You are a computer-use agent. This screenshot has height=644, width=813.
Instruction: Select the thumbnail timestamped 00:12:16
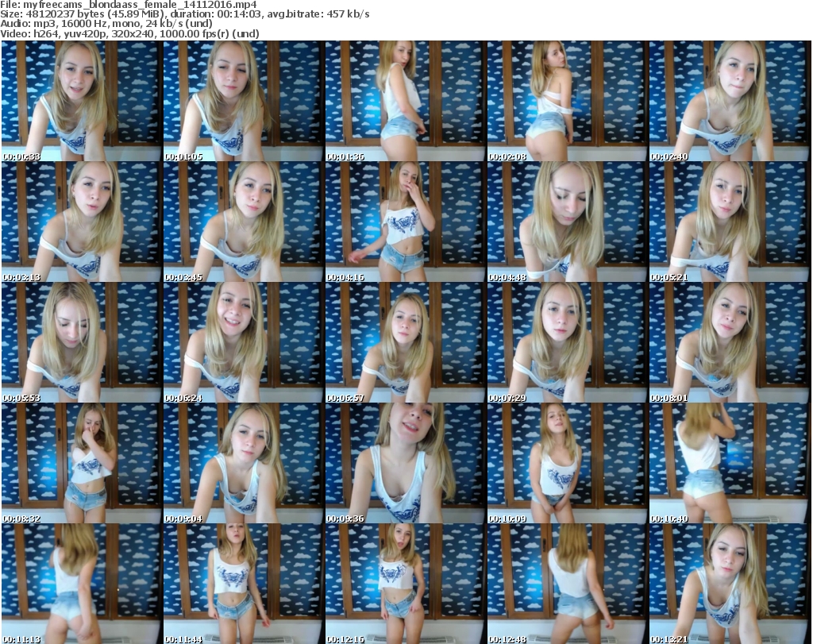tap(406, 584)
